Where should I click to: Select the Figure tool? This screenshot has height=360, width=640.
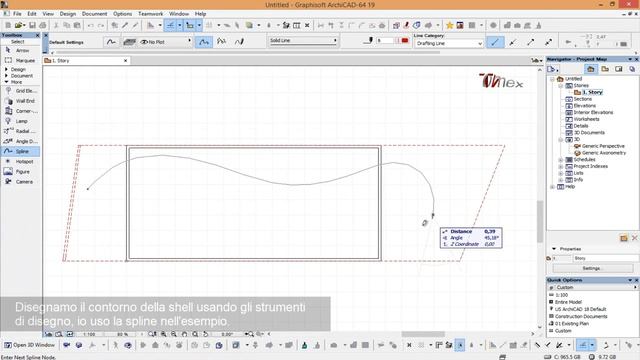coord(20,172)
